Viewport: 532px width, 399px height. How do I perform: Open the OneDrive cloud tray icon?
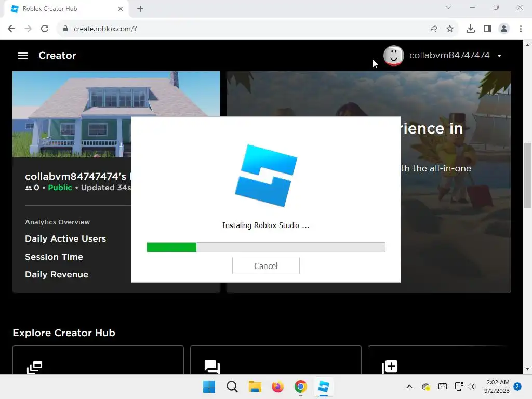coord(426,387)
